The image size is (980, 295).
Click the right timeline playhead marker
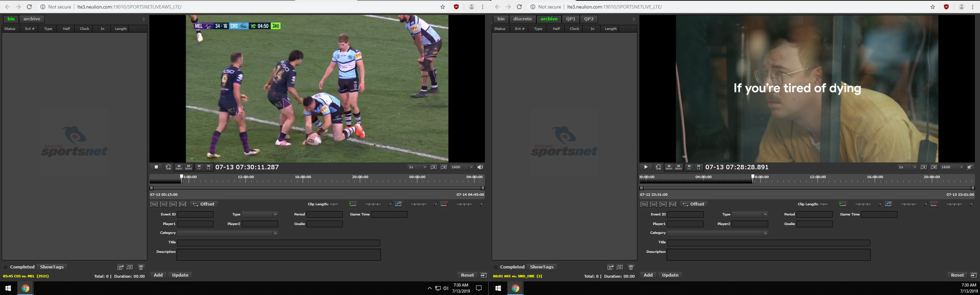(x=752, y=177)
